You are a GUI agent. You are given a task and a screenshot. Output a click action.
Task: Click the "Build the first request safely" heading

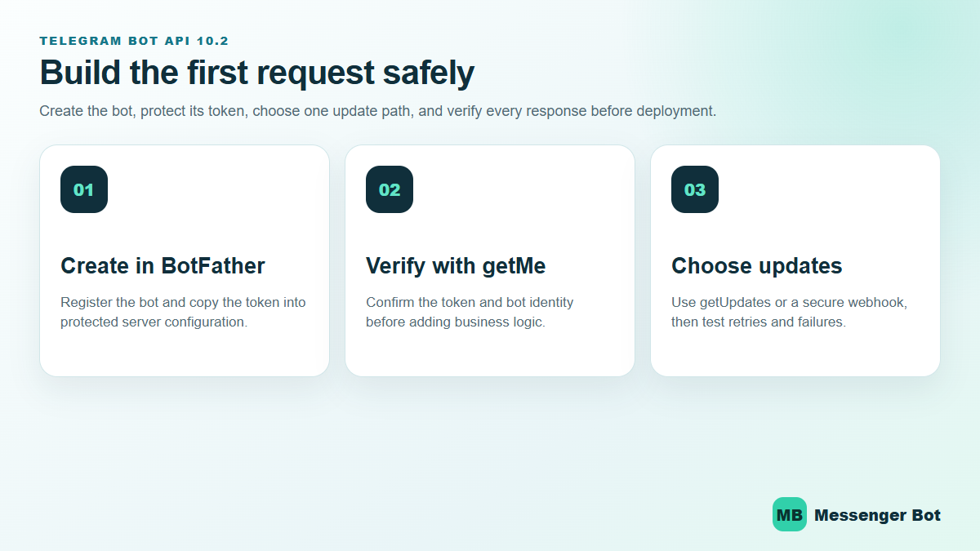click(256, 73)
